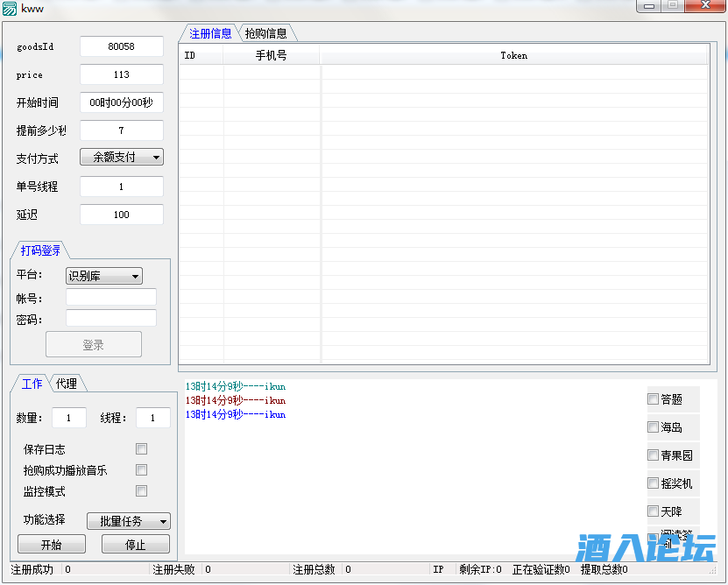Screen dimensions: 728x585
Task: Click the kww app icon in title bar
Action: (10, 8)
